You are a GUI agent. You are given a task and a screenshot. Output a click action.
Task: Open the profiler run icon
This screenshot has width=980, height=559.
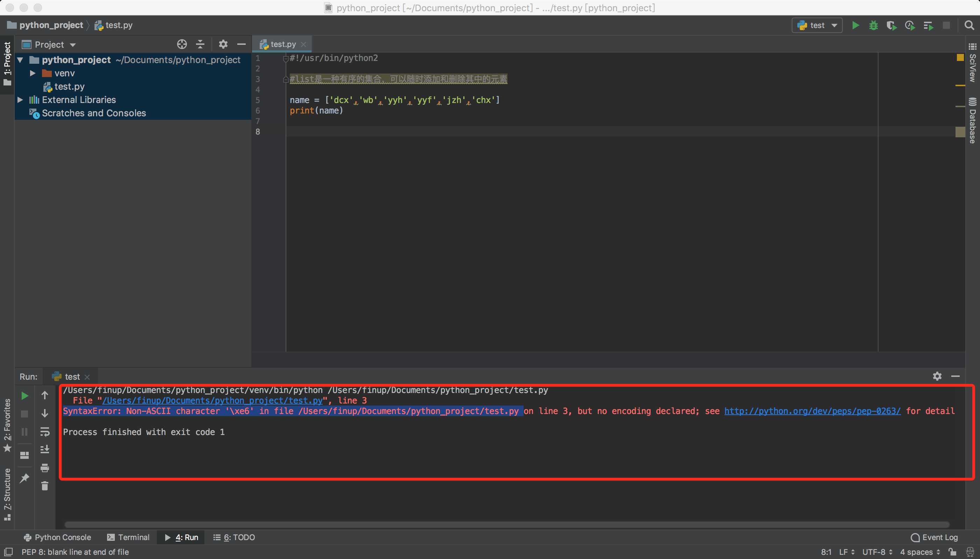[x=910, y=25]
